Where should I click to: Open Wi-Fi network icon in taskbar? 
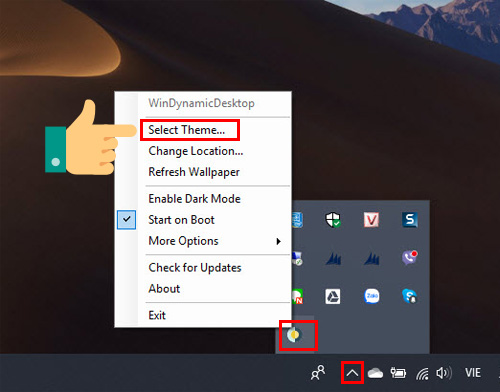(x=422, y=373)
